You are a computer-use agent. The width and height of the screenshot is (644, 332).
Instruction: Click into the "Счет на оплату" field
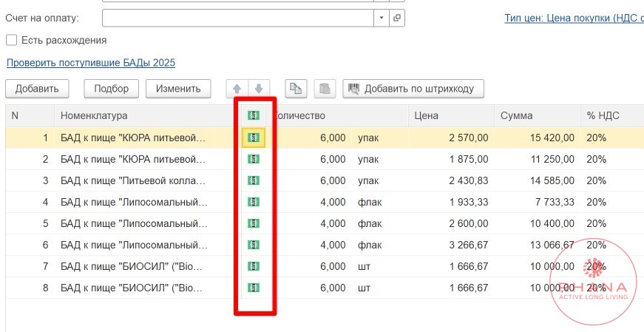coord(237,18)
